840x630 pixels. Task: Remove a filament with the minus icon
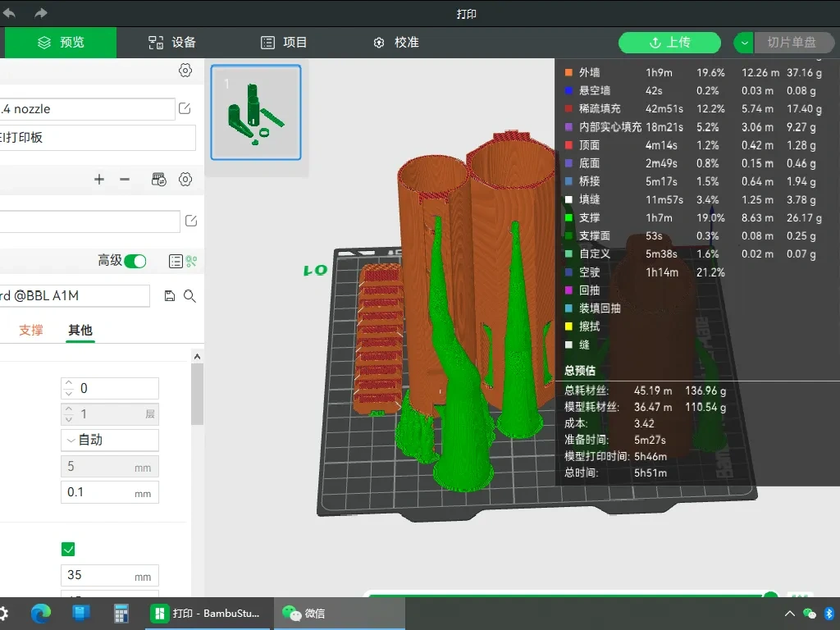point(125,179)
